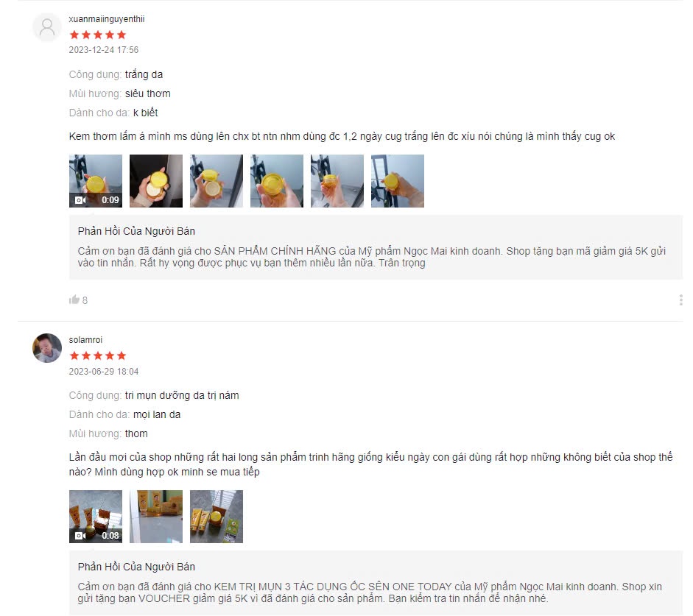Image resolution: width=693 pixels, height=616 pixels.
Task: Open the xuanmaiinguyenthii username link
Action: 107,19
